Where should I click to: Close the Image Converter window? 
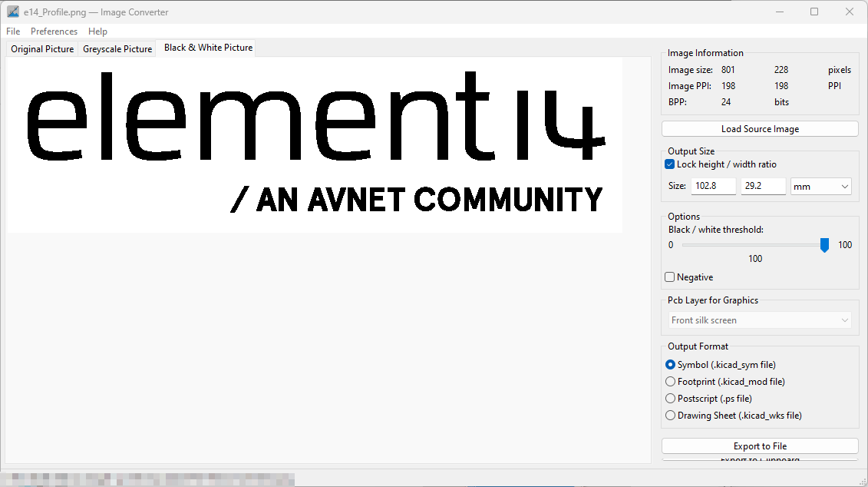click(x=849, y=12)
